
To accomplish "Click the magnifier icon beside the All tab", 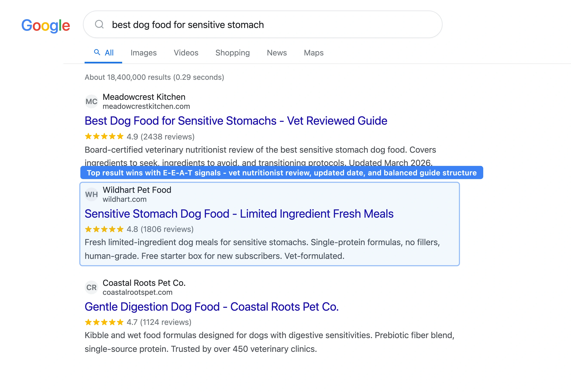I will coord(97,52).
